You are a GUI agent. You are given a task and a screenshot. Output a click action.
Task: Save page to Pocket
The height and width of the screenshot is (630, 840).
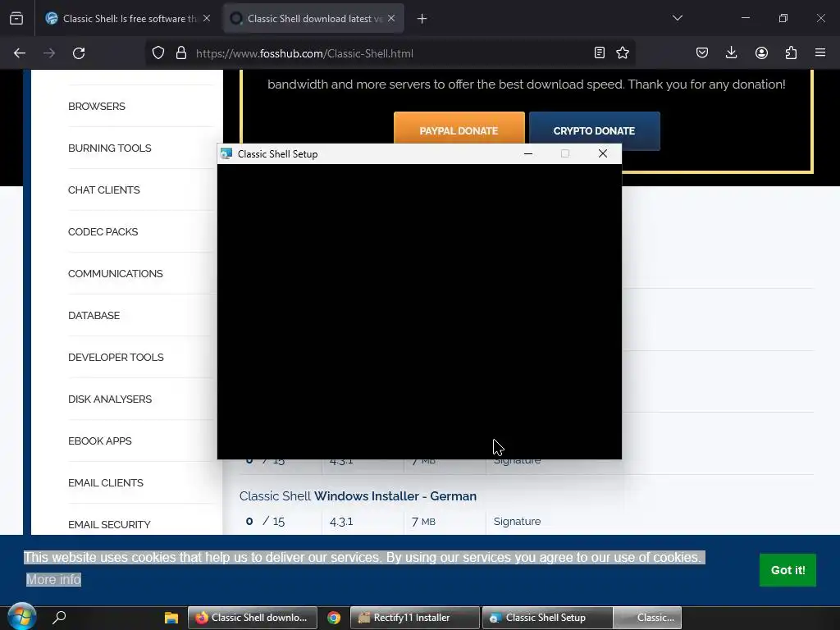click(702, 52)
